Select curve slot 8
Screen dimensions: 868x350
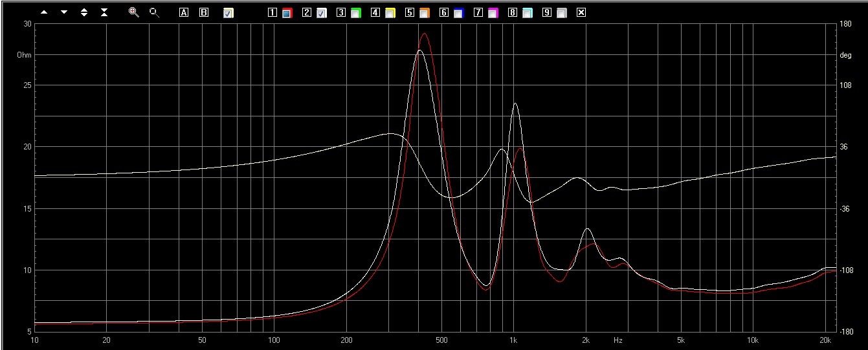513,12
